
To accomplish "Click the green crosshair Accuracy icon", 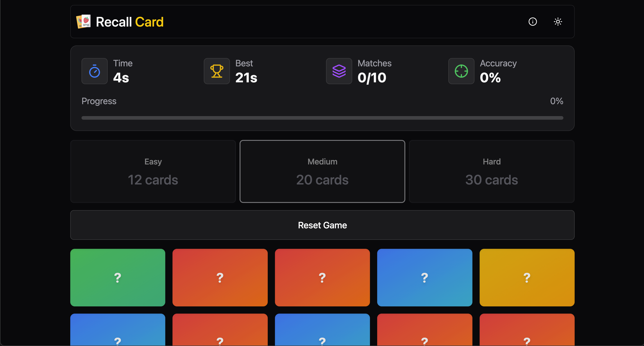I will coord(461,71).
